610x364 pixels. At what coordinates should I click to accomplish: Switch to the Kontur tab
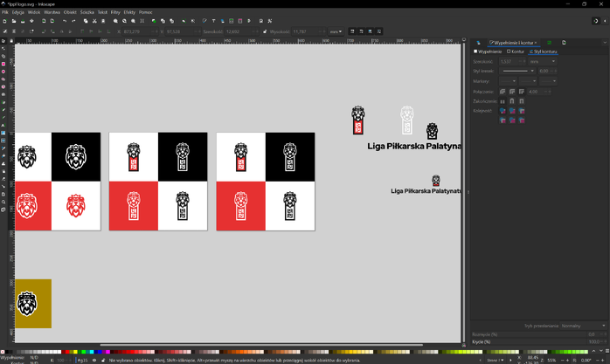point(516,52)
